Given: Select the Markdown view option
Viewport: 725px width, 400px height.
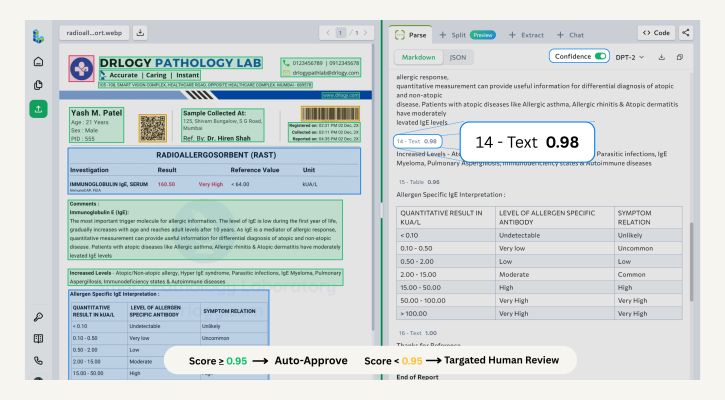Looking at the screenshot, I should tap(418, 57).
